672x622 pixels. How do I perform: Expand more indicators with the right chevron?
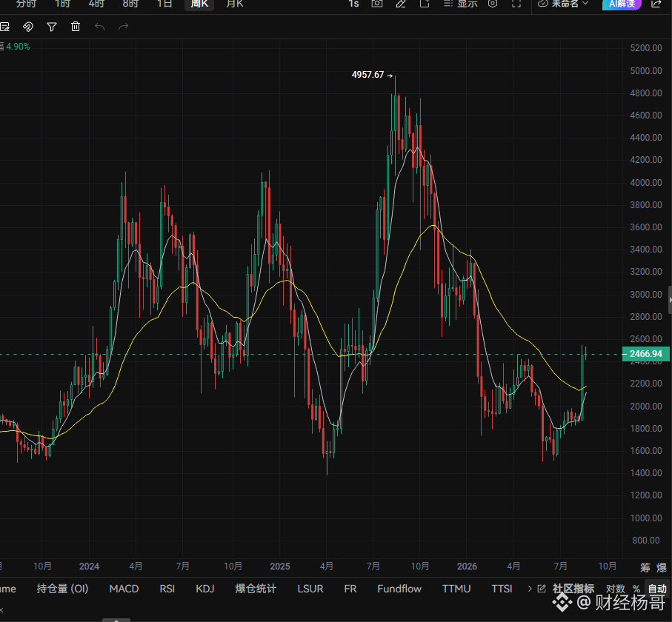click(530, 589)
